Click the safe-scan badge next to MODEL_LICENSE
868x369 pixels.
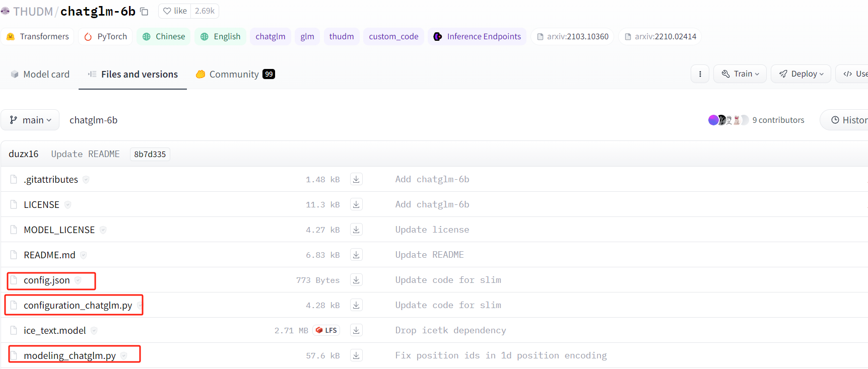[103, 230]
